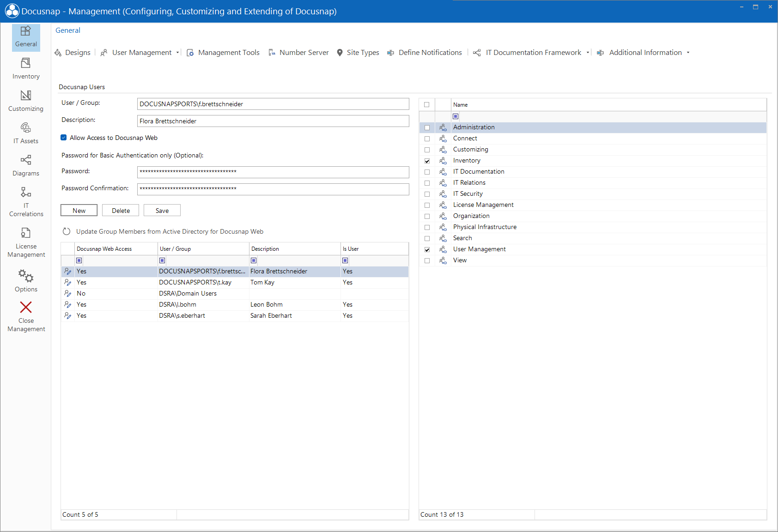
Task: Click the Save button
Action: tap(162, 210)
